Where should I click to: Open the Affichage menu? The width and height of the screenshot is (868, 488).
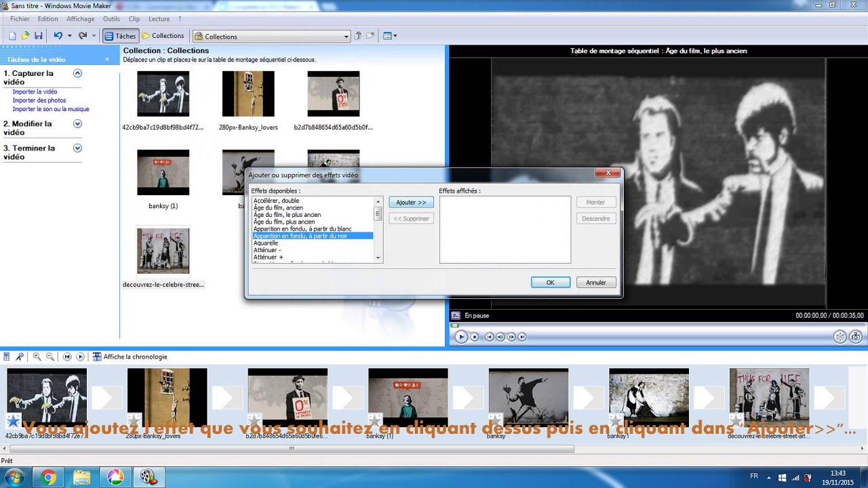tap(81, 19)
